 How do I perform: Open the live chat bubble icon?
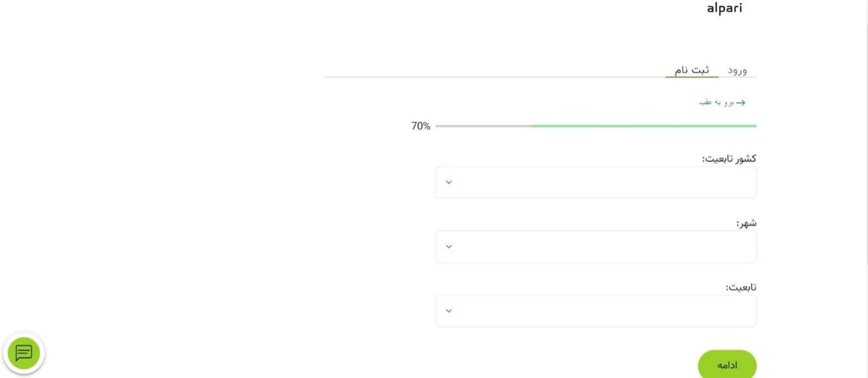click(24, 353)
